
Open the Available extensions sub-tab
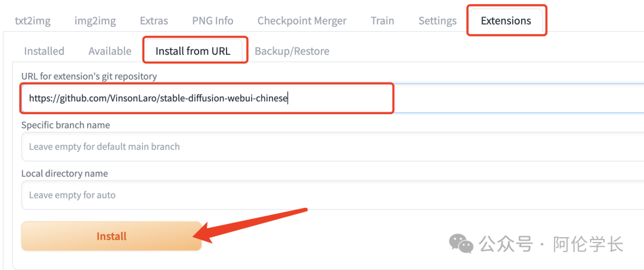click(110, 51)
